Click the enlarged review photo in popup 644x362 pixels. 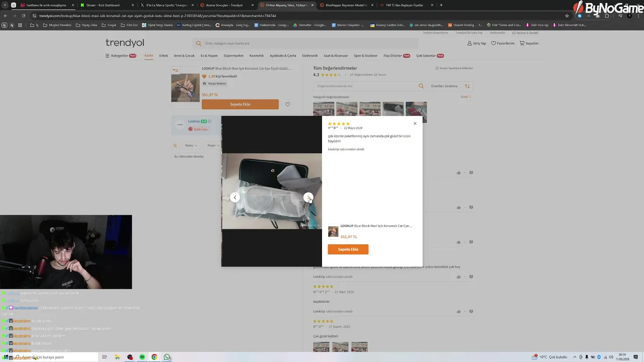272,191
